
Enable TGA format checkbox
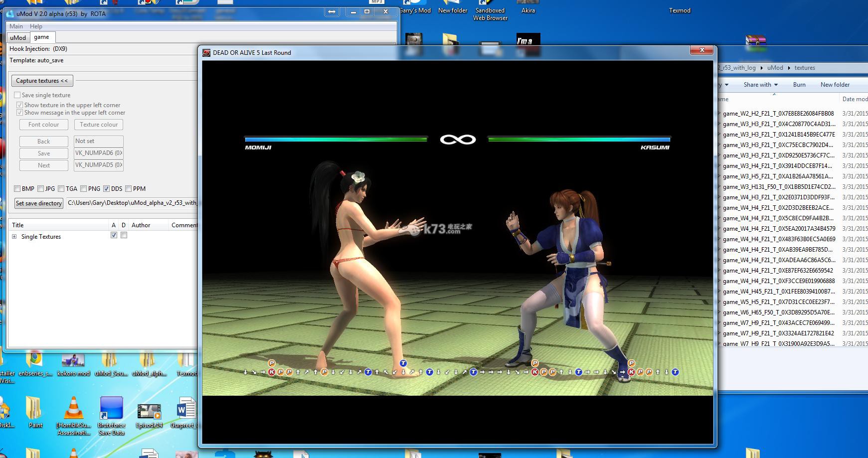click(61, 188)
